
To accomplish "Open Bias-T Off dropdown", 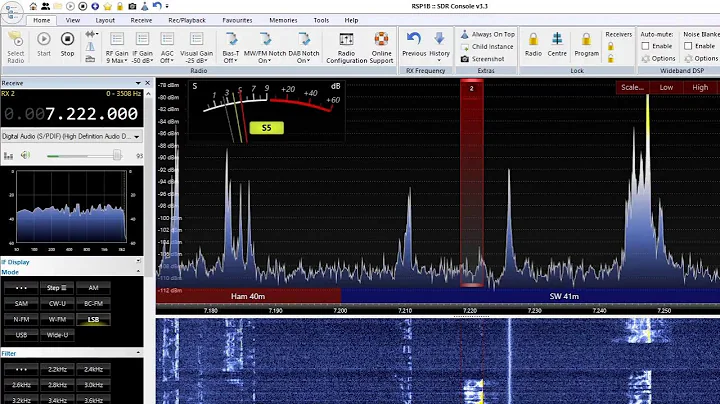I will coord(231,47).
